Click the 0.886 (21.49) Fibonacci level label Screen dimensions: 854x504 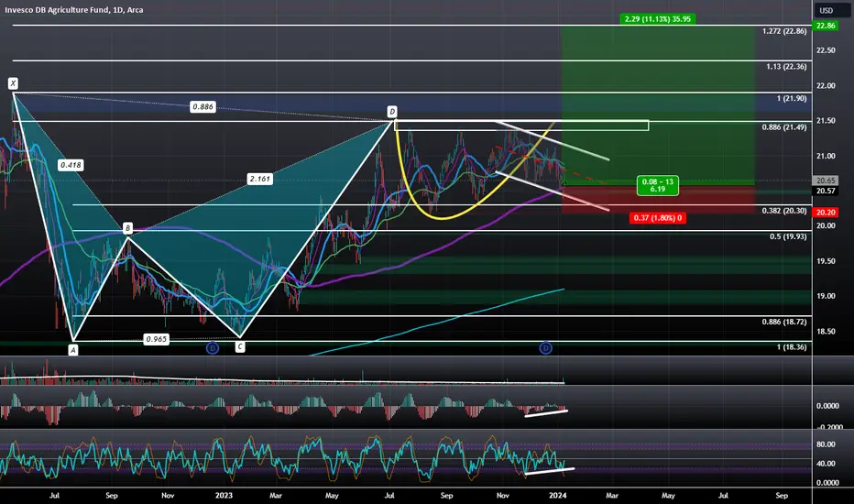click(784, 127)
